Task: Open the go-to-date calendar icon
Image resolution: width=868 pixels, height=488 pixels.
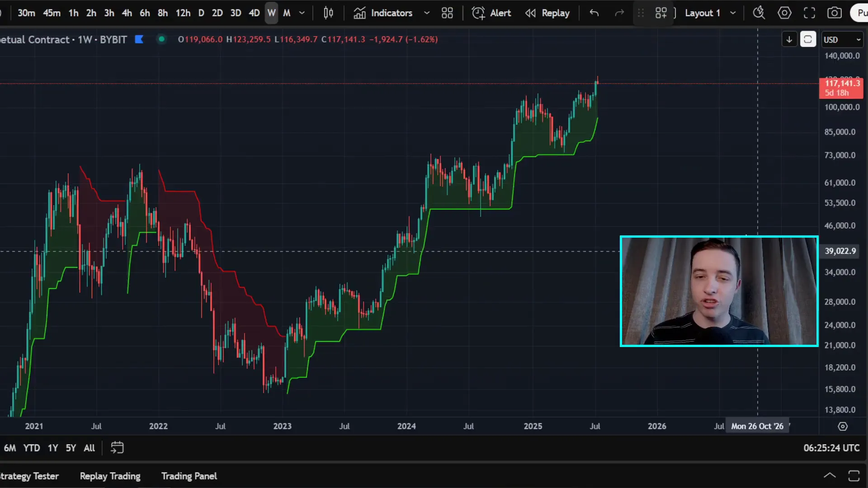Action: 117,448
